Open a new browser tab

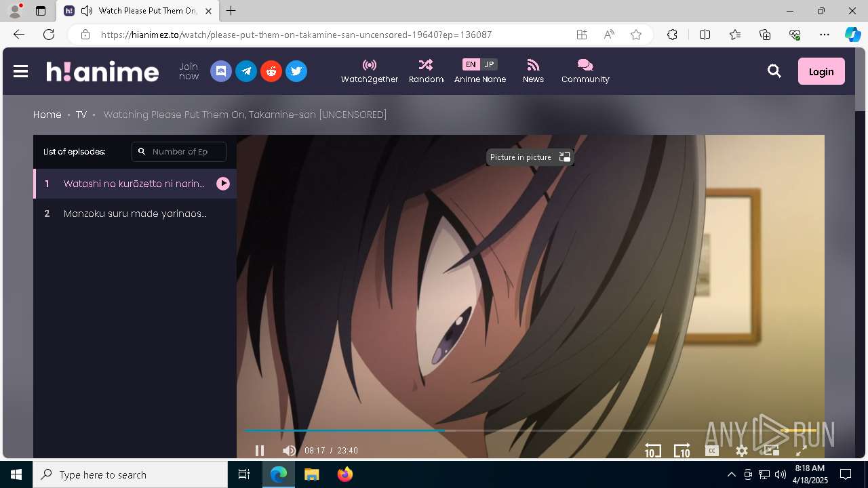231,11
